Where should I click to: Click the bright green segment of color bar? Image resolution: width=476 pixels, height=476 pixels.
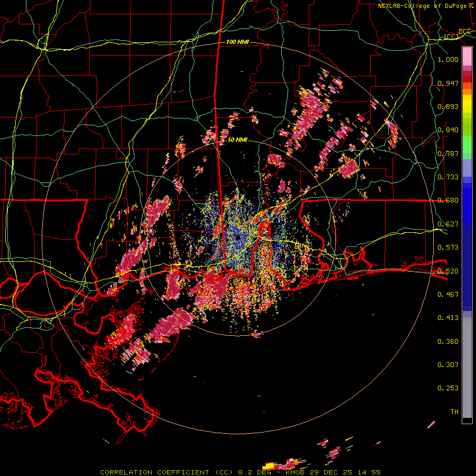[467, 144]
